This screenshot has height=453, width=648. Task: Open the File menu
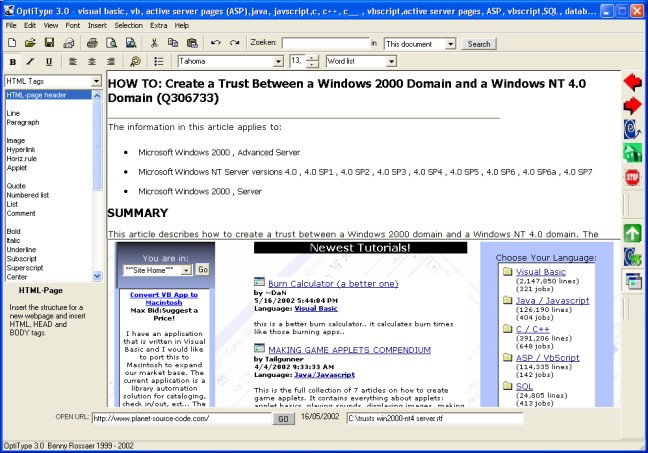[11, 25]
